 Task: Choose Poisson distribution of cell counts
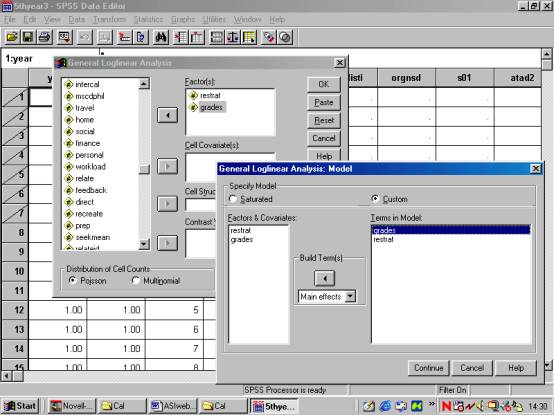[x=88, y=280]
